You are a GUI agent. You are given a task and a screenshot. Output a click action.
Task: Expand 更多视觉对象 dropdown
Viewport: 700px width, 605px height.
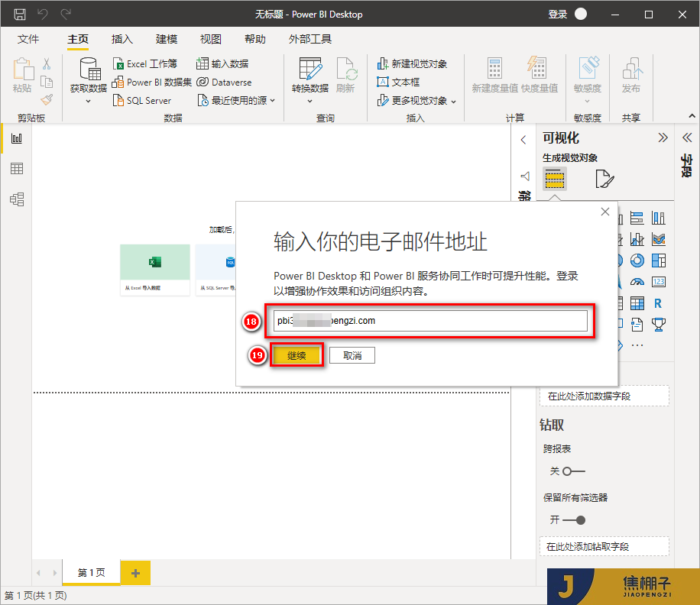454,102
